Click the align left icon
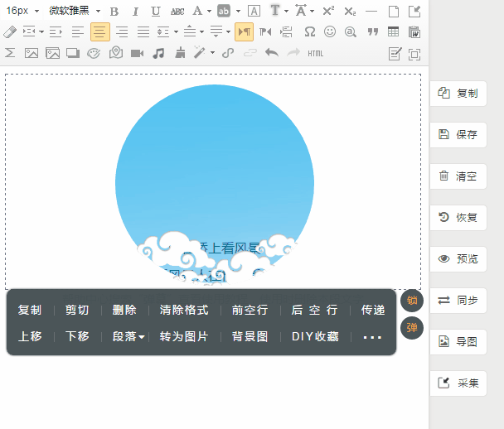504x429 pixels. coord(78,31)
